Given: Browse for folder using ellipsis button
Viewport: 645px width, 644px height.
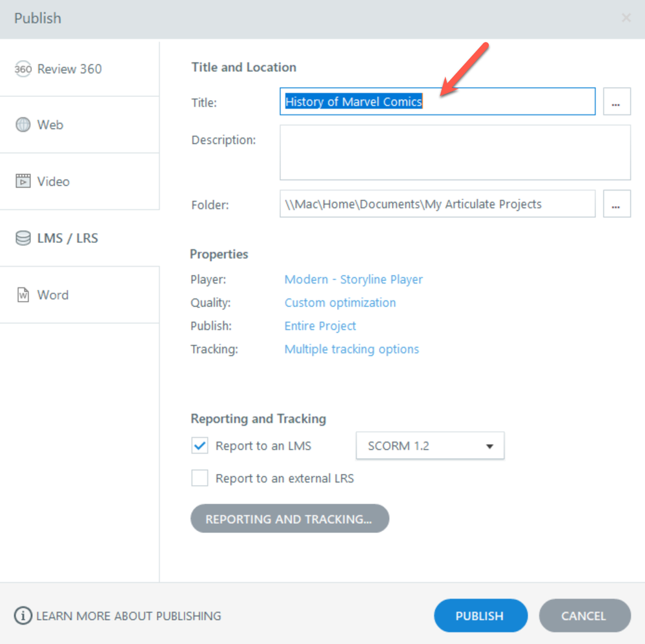Looking at the screenshot, I should click(617, 204).
